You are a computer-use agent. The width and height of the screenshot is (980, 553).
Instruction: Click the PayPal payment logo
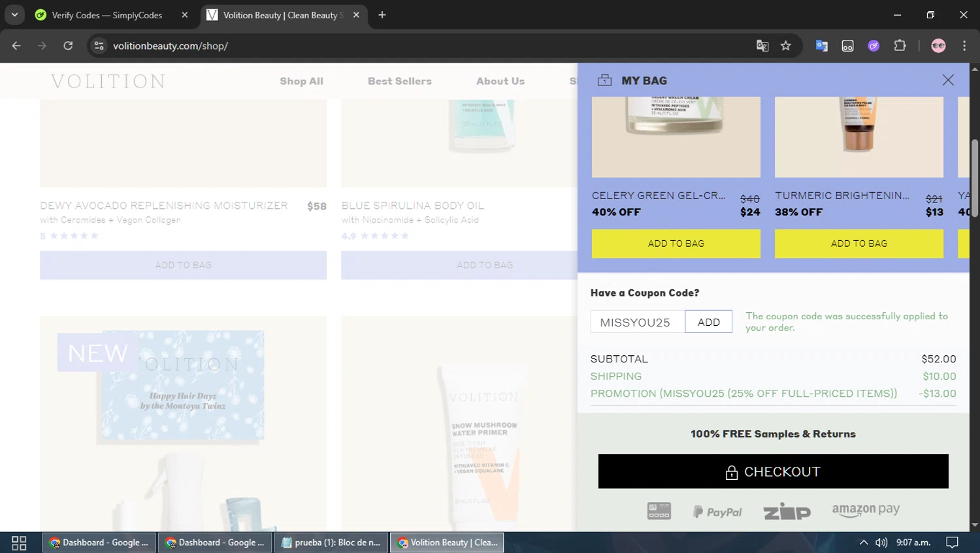pyautogui.click(x=717, y=512)
